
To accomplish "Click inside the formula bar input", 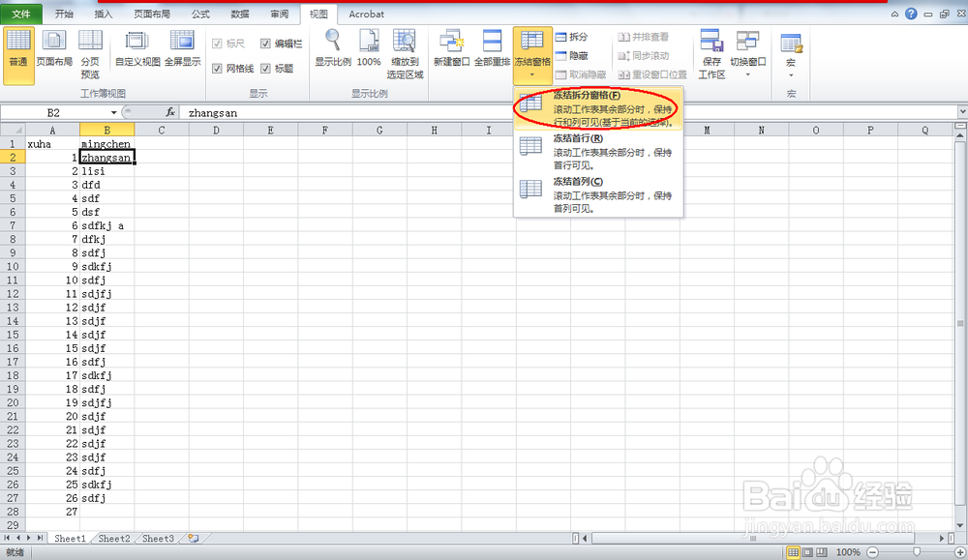I will [x=568, y=113].
